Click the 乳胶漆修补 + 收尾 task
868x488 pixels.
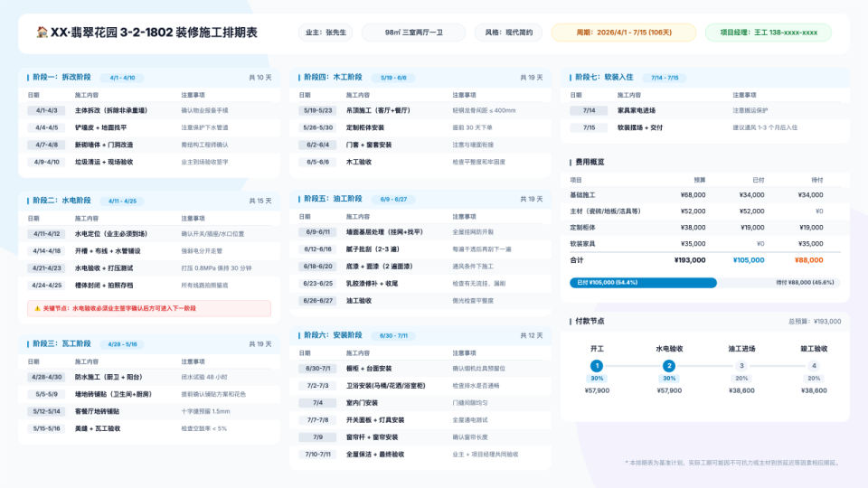click(x=372, y=284)
